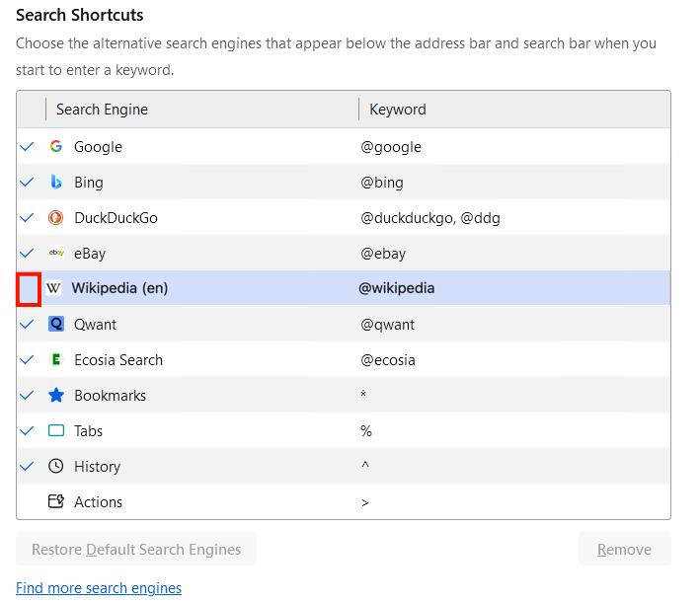Click the Bing logo icon
700x603 pixels.
(56, 183)
